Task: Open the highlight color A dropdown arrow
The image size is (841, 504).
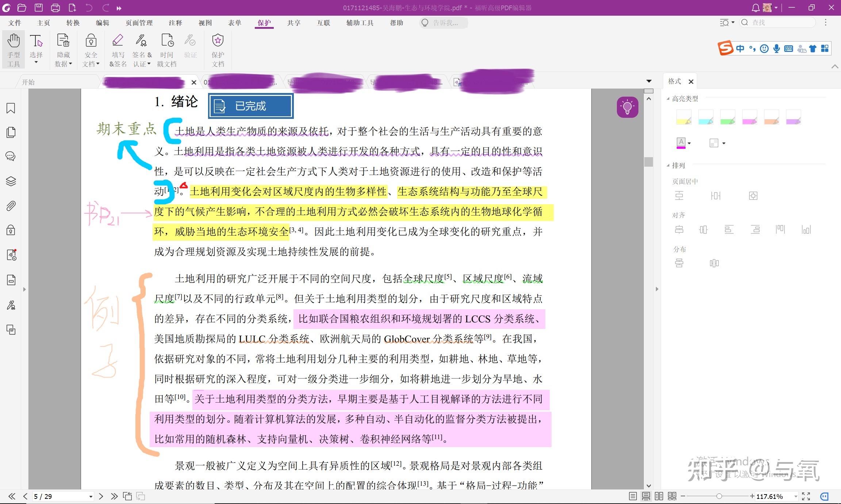Action: pyautogui.click(x=690, y=143)
